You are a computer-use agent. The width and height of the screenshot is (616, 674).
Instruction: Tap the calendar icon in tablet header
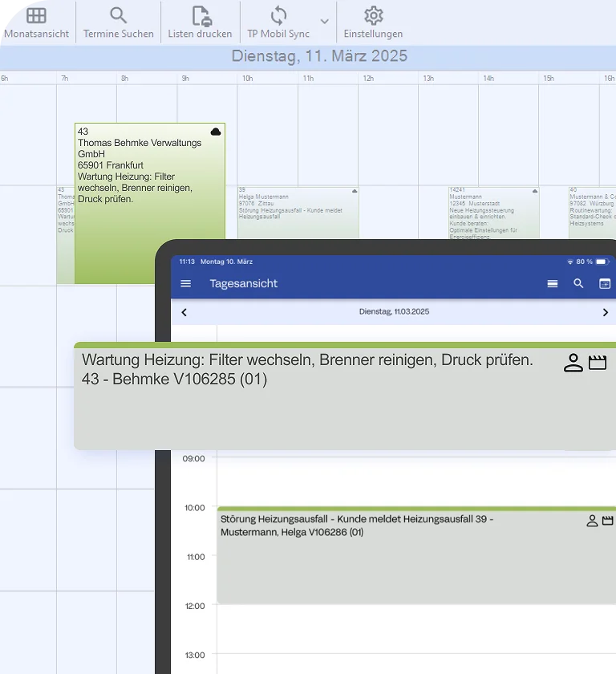click(605, 284)
